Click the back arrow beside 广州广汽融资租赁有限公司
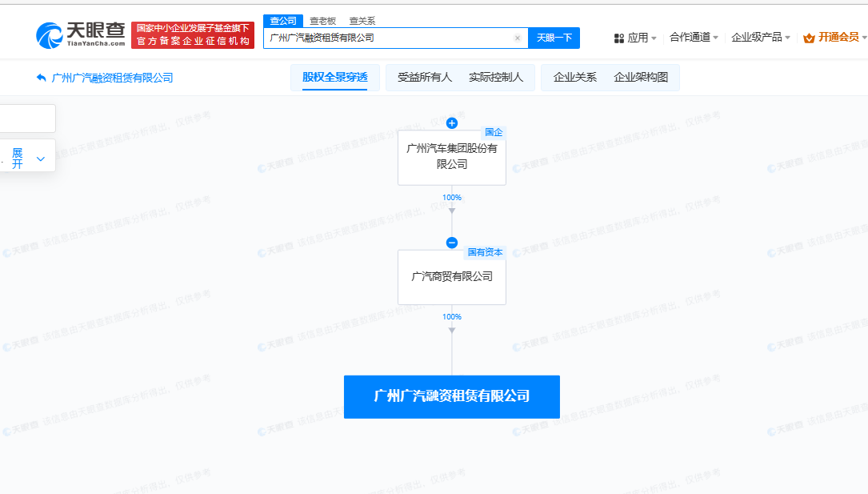This screenshot has height=494, width=868. point(42,78)
